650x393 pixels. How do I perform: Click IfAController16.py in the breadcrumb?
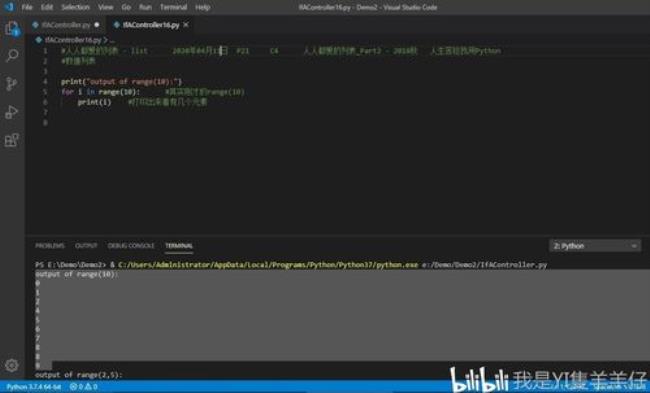(73, 40)
